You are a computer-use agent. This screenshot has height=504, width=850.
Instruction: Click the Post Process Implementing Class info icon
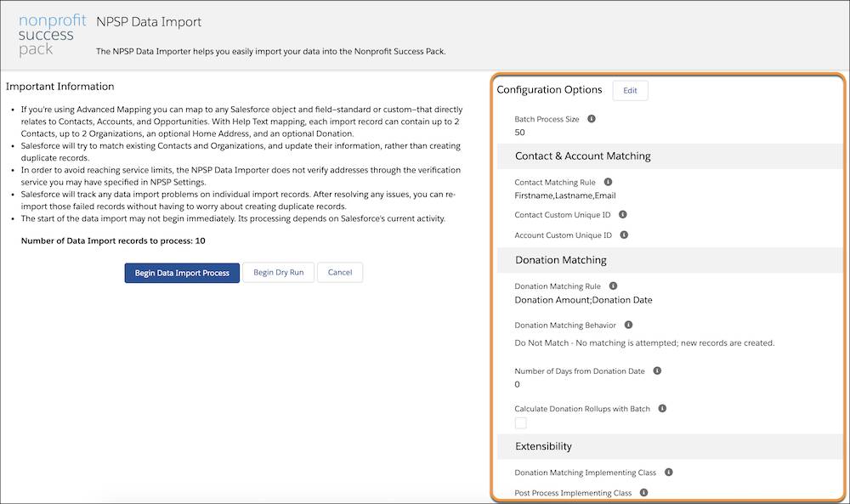point(644,493)
